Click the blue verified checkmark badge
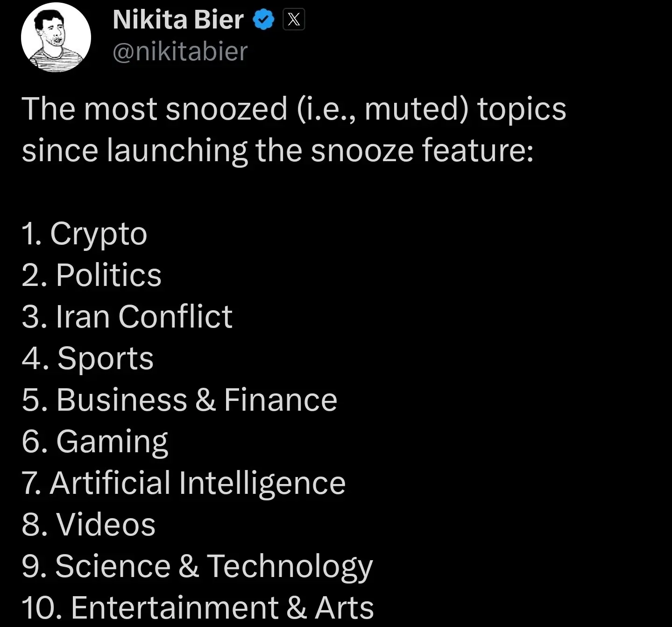672x627 pixels. click(264, 20)
